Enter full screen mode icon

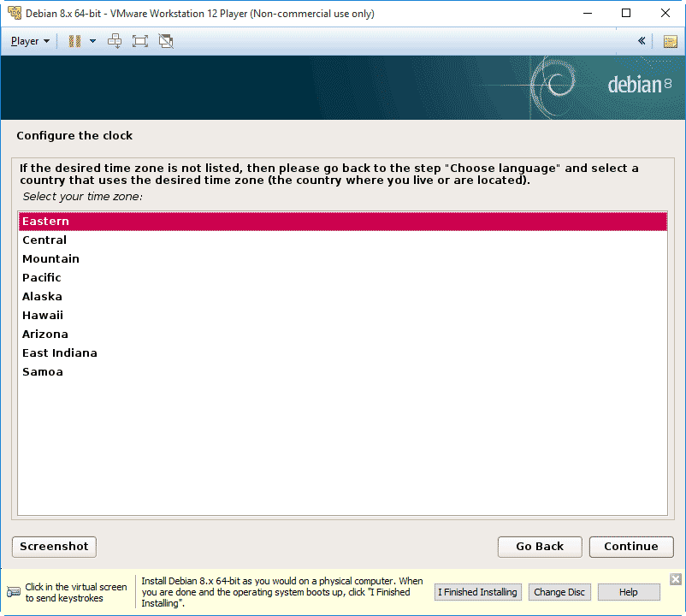140,41
